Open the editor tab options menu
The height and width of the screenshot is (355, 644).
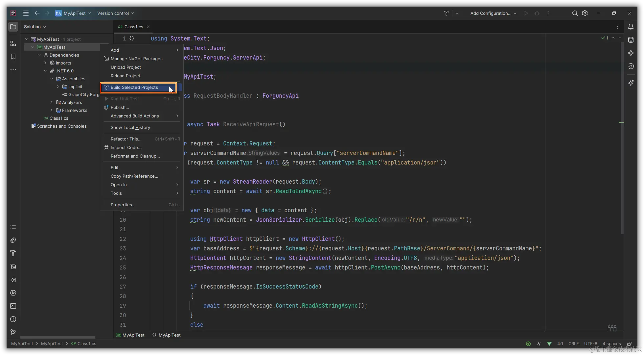coord(618,27)
